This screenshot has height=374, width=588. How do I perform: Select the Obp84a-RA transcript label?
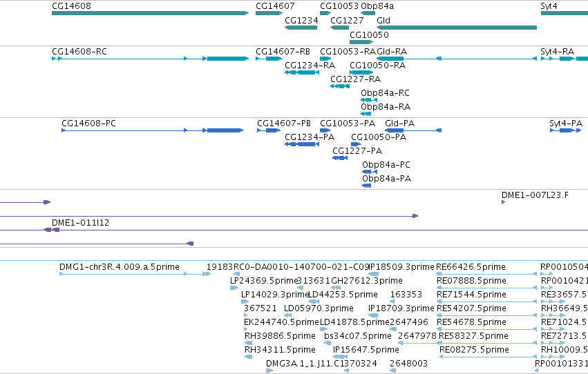(x=386, y=107)
